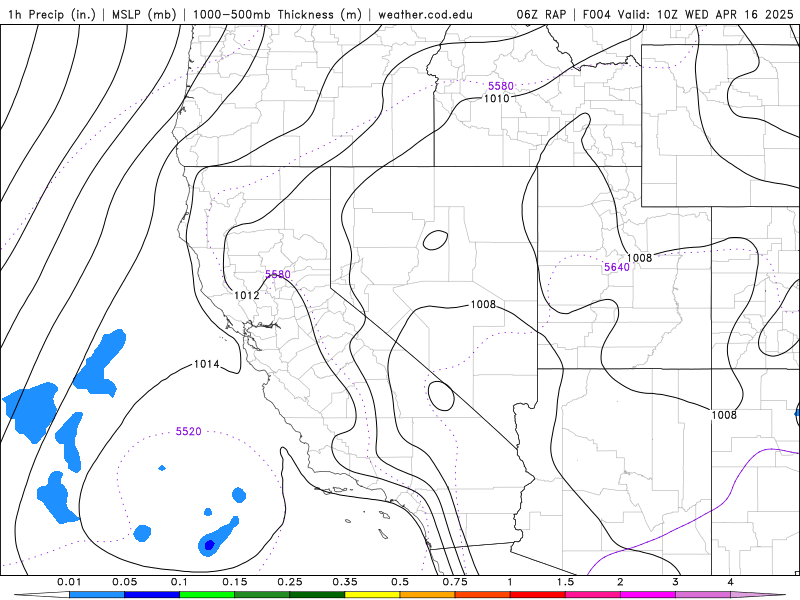
Task: Click the '0.35' legend value
Action: (345, 582)
